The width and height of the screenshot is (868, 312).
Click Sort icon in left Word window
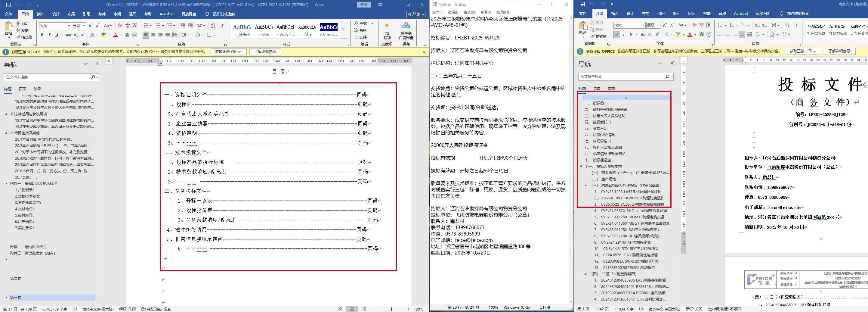point(213,26)
